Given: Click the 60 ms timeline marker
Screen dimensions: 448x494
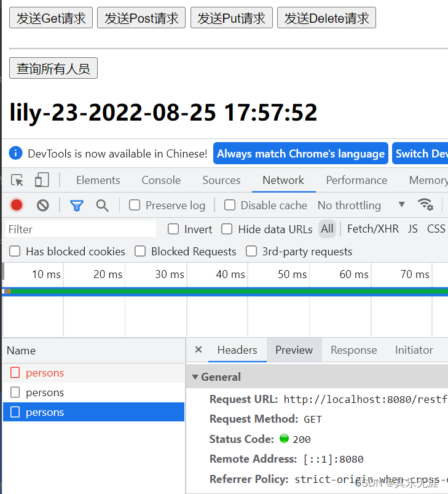Looking at the screenshot, I should [x=354, y=274].
